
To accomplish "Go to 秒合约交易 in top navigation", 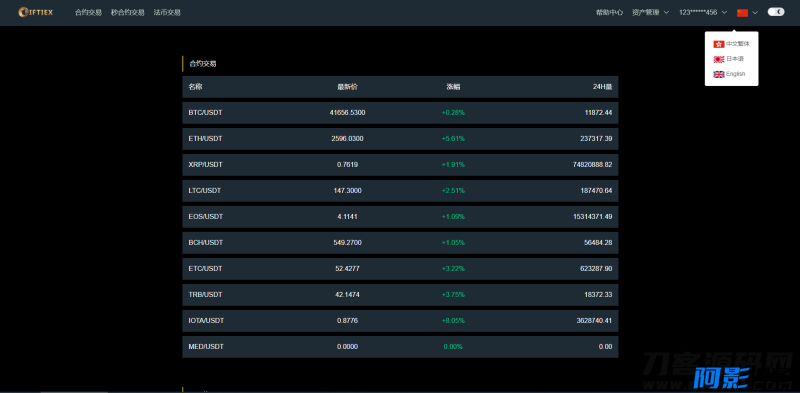I will tap(128, 13).
